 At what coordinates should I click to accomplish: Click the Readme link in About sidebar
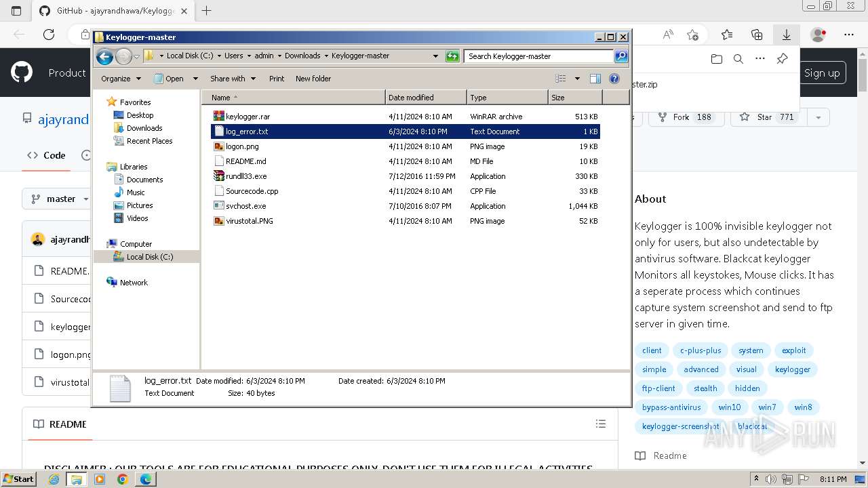click(661, 455)
